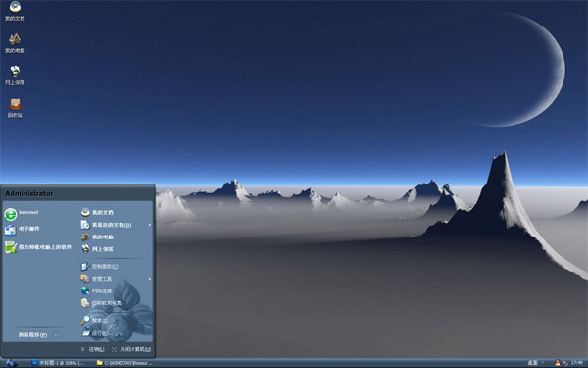Click the 桌面 desktop toolbar label
The image size is (588, 368).
click(x=532, y=363)
